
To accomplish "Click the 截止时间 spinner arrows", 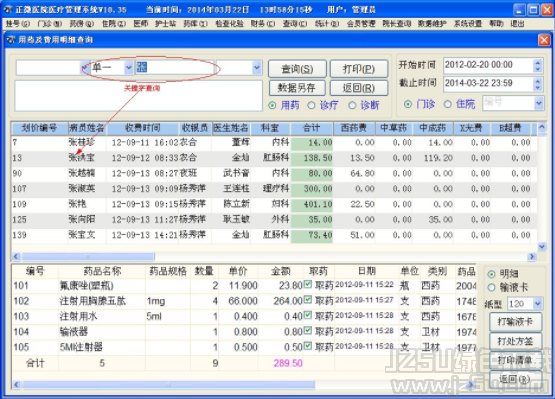I will click(x=538, y=84).
